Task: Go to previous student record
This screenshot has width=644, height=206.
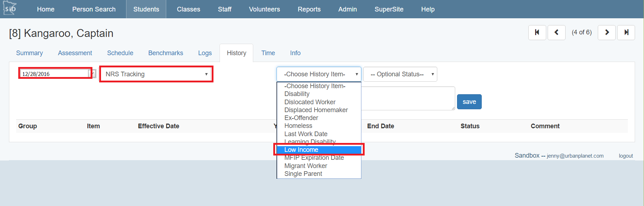Action: (x=556, y=33)
